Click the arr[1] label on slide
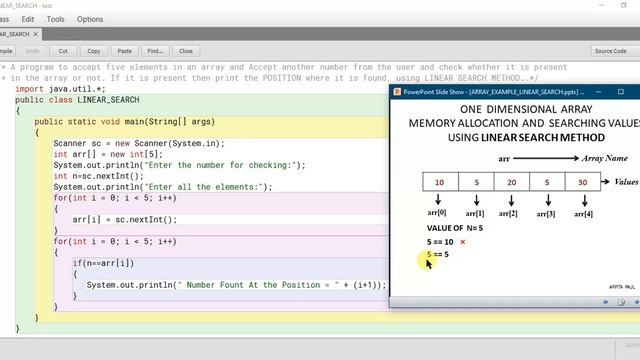Screen dimensions: 640x360 coord(475,213)
